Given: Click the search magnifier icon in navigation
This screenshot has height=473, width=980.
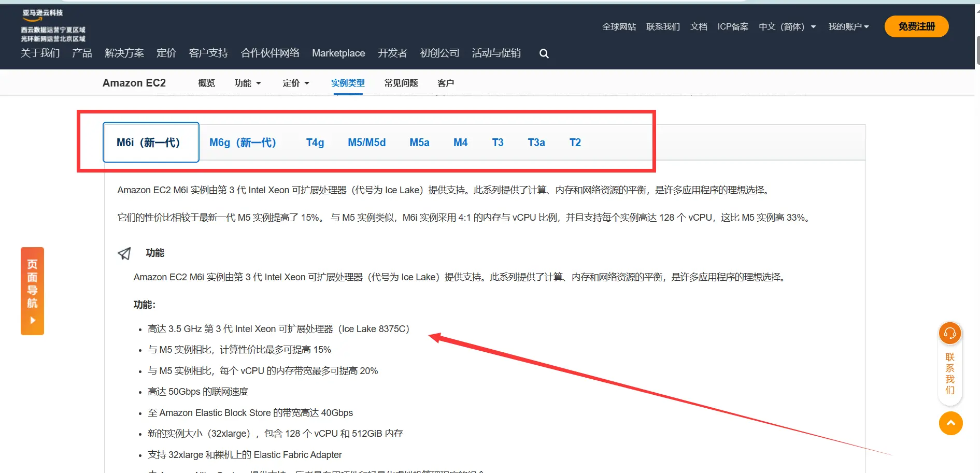Looking at the screenshot, I should point(544,53).
